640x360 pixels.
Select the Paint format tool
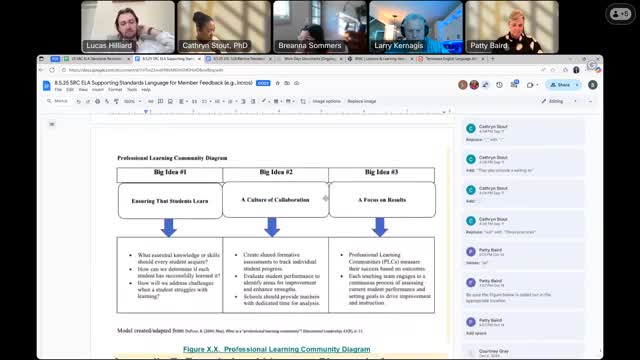[116, 101]
